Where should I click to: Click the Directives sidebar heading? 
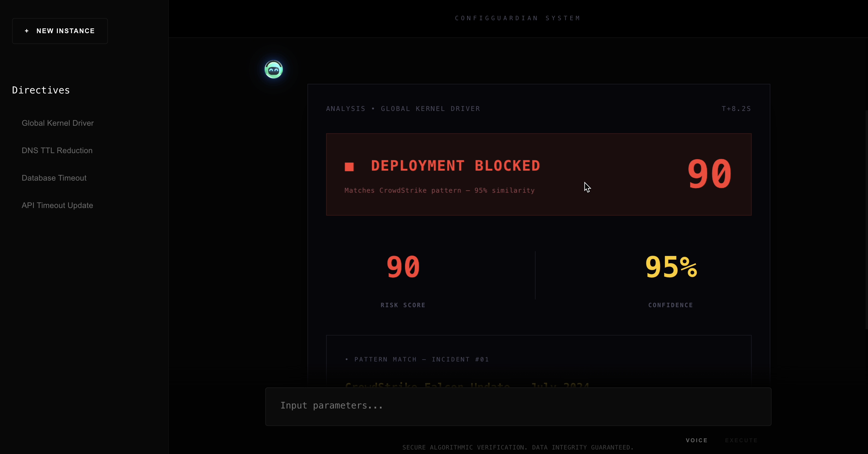(x=41, y=90)
